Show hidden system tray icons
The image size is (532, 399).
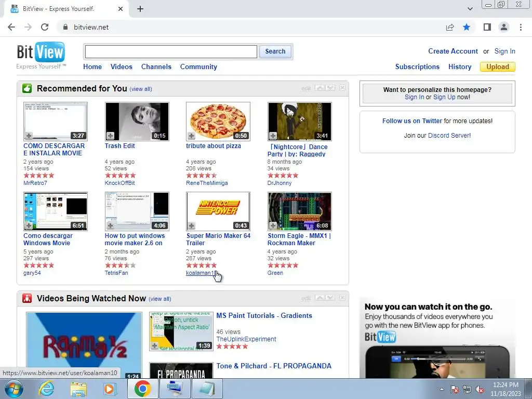pos(442,389)
